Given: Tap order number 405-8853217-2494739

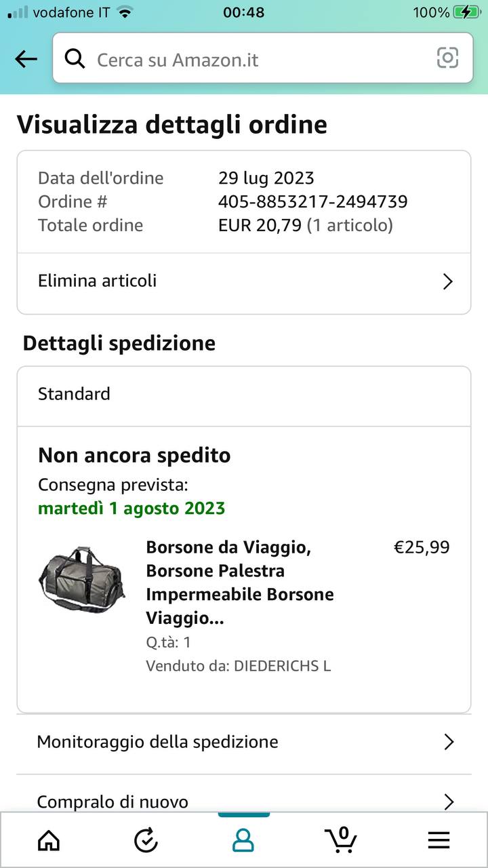Looking at the screenshot, I should 312,201.
